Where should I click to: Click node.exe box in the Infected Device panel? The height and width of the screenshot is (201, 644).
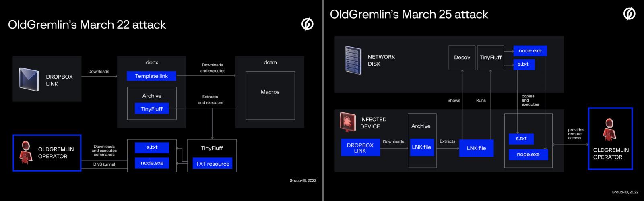pyautogui.click(x=528, y=154)
